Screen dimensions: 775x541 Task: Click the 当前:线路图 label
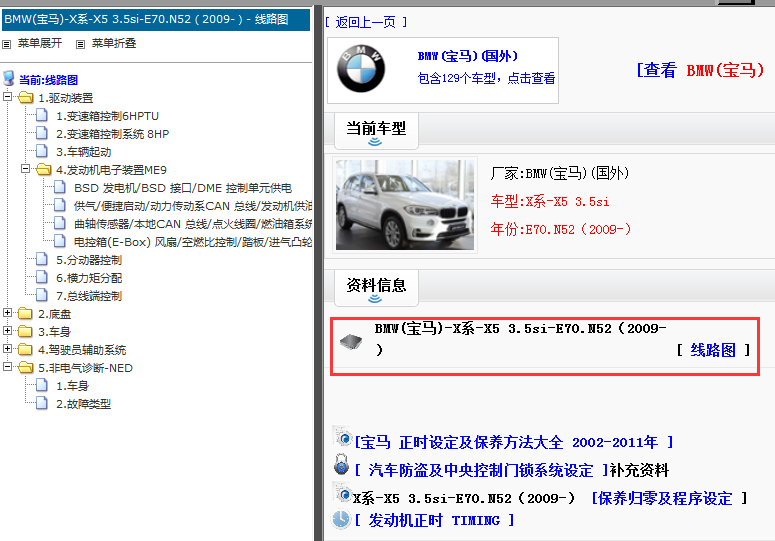tap(48, 80)
